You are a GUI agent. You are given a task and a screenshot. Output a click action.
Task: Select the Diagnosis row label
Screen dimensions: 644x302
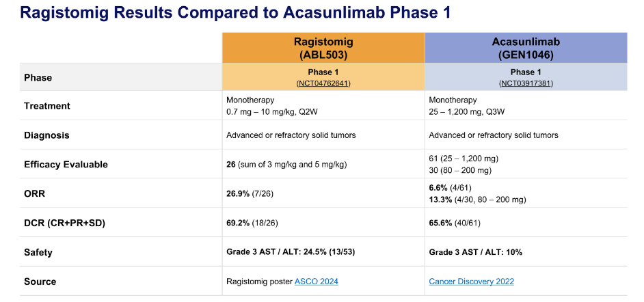pyautogui.click(x=46, y=135)
